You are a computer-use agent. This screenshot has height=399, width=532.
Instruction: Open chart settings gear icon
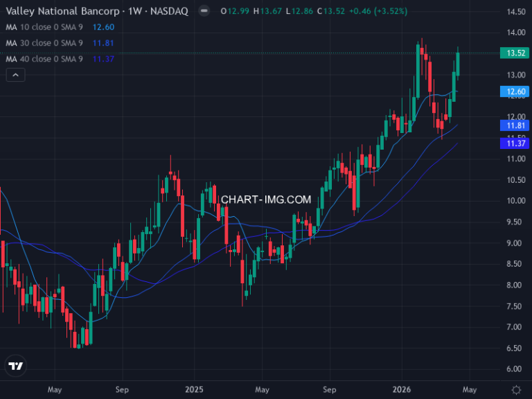[516, 390]
